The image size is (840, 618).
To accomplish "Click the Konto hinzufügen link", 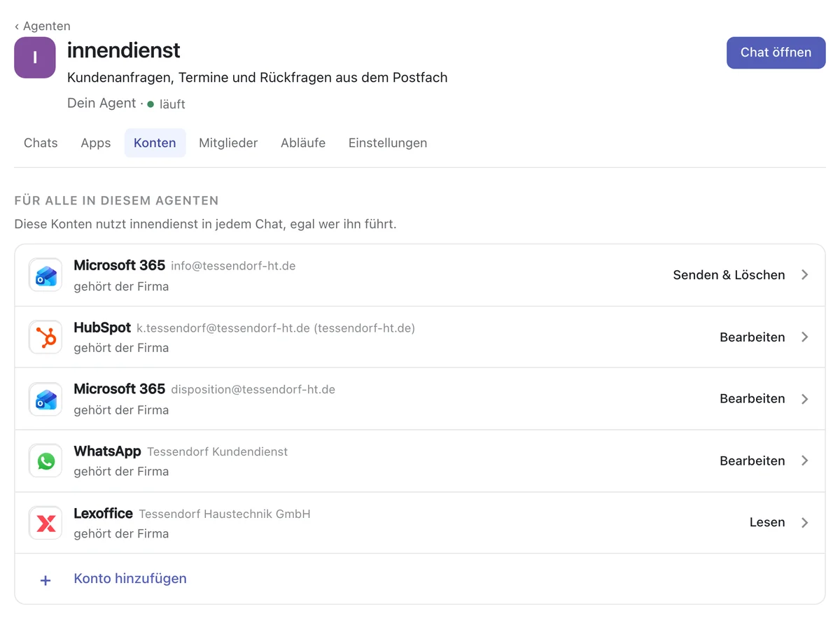I will (130, 579).
